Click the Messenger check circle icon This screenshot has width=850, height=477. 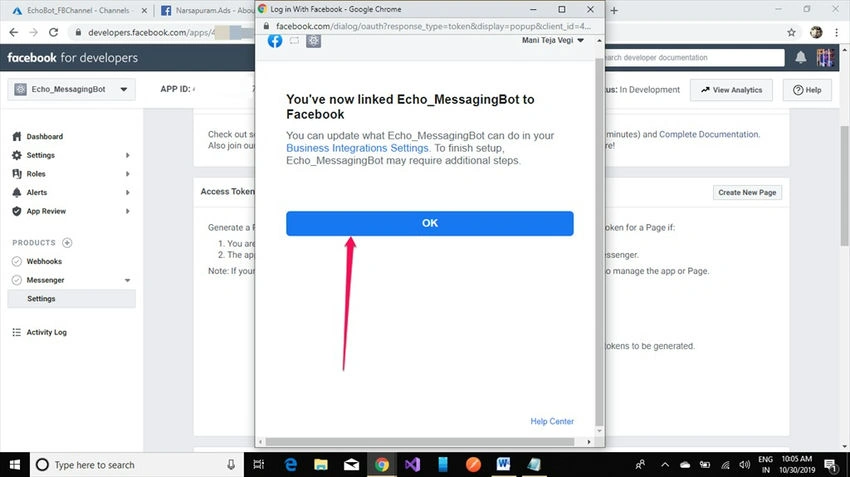[17, 280]
